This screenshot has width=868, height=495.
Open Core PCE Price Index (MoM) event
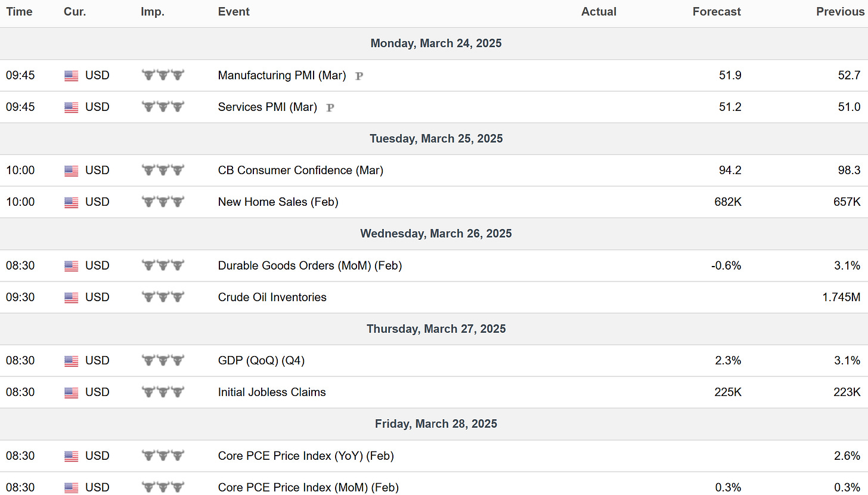308,487
